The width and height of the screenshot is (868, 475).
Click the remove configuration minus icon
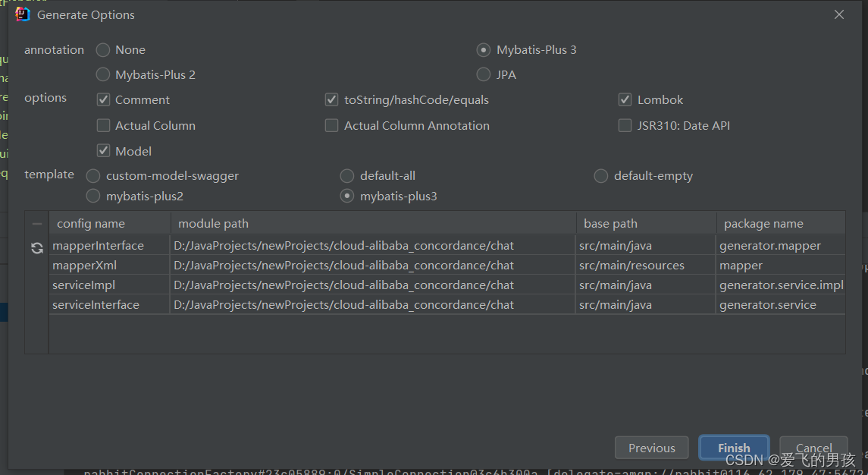(36, 222)
